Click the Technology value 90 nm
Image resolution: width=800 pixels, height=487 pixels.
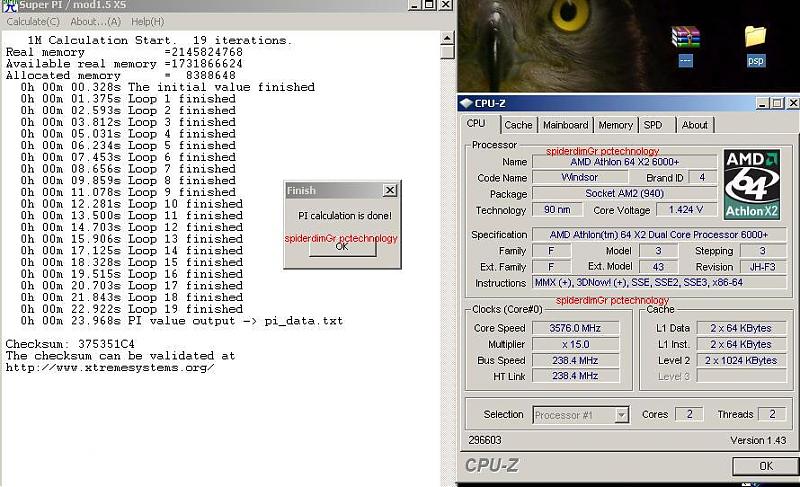(557, 210)
